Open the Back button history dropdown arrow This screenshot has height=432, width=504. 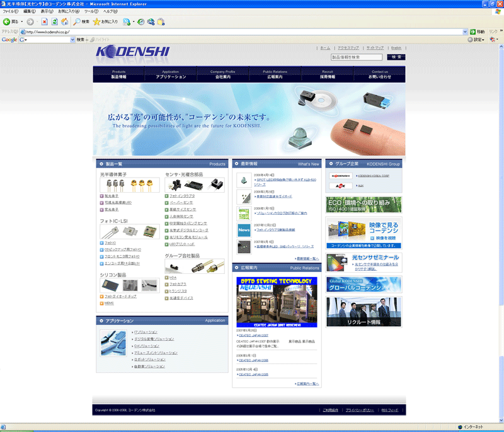(x=22, y=21)
